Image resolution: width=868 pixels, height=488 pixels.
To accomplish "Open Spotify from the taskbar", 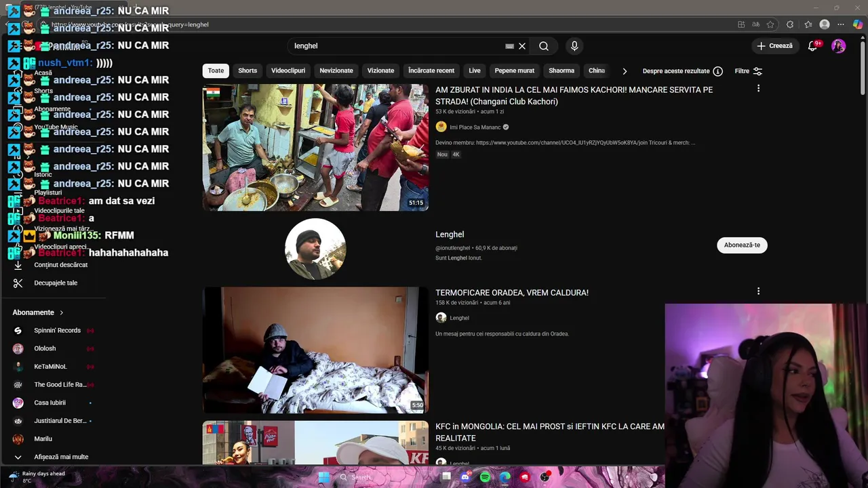I will click(485, 477).
